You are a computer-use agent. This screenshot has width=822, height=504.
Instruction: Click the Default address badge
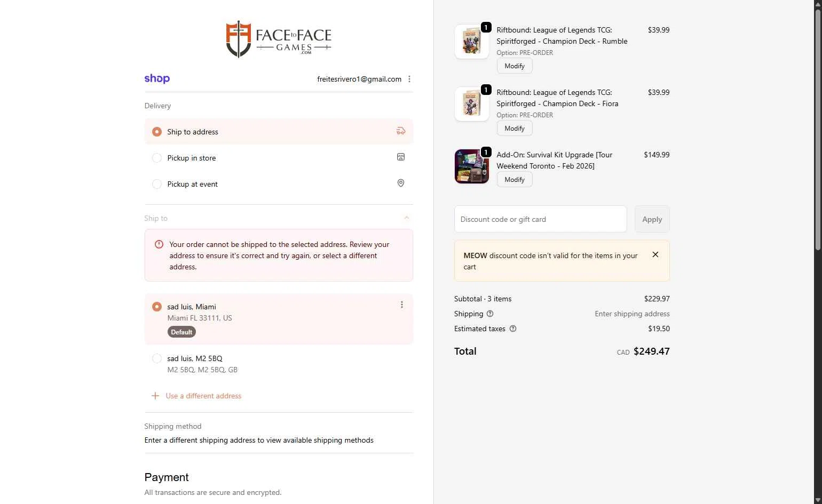point(181,332)
